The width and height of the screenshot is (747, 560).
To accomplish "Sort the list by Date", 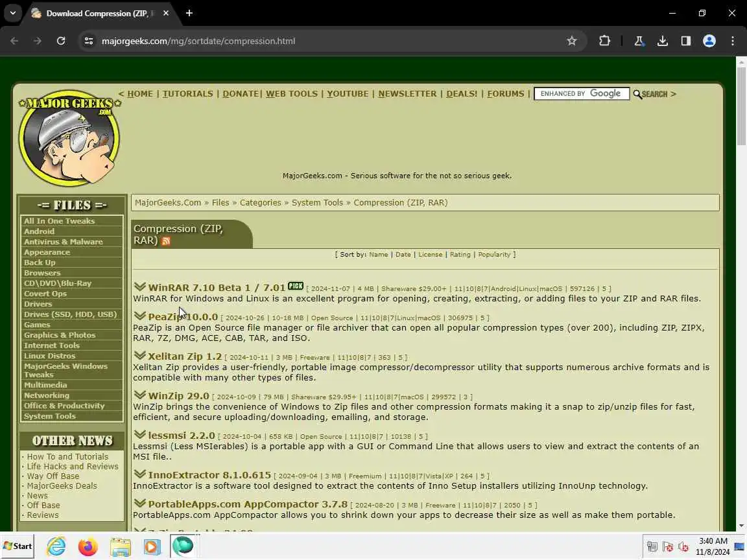I will (x=403, y=255).
